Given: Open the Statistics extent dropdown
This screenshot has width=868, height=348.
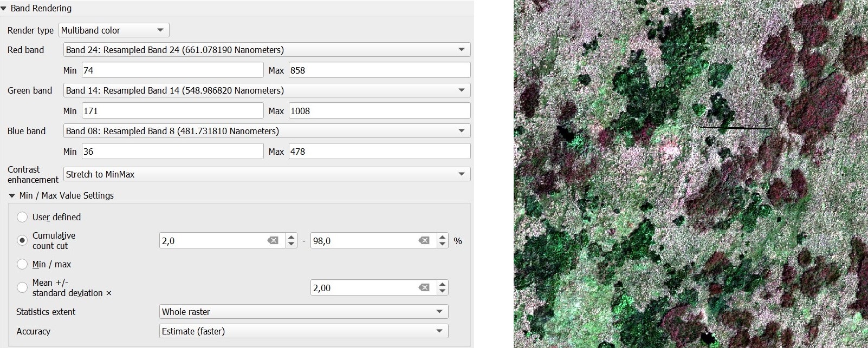Looking at the screenshot, I should [x=303, y=312].
